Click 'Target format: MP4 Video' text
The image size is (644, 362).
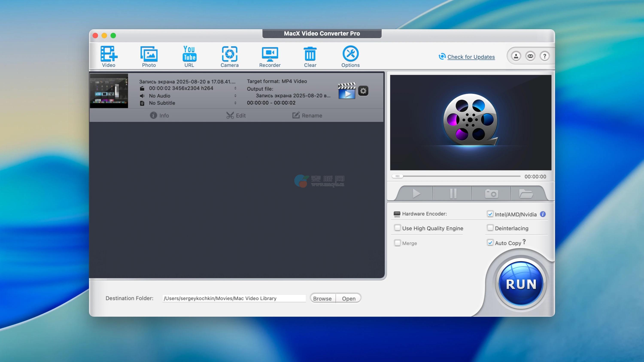[x=277, y=81]
